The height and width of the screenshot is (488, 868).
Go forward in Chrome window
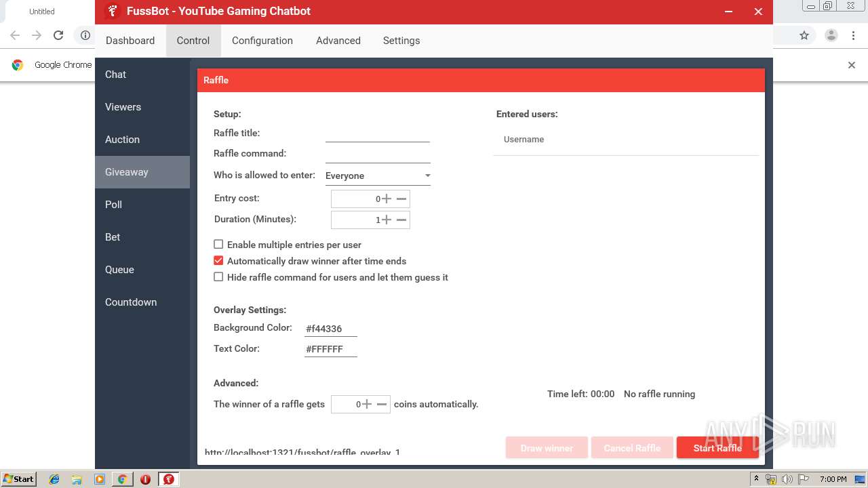37,35
